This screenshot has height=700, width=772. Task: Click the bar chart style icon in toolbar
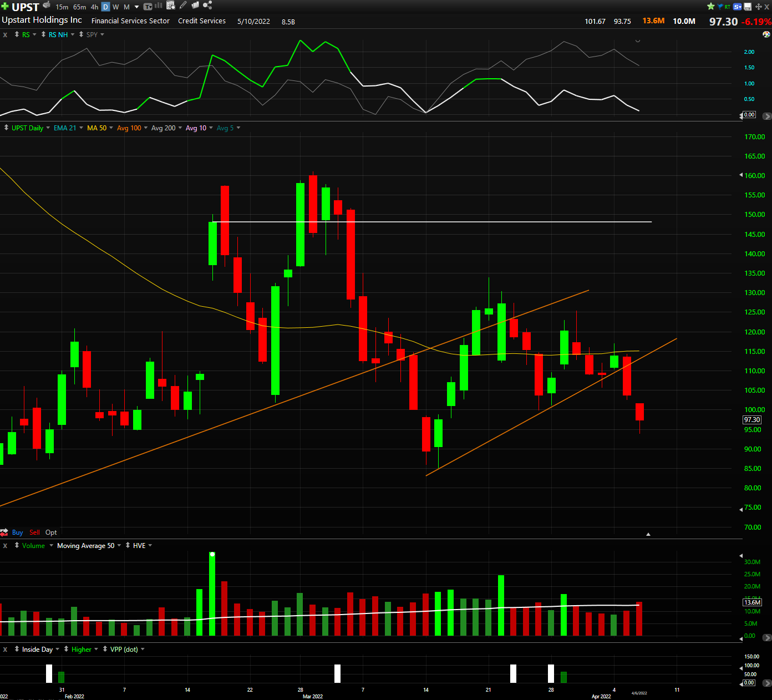[159, 6]
